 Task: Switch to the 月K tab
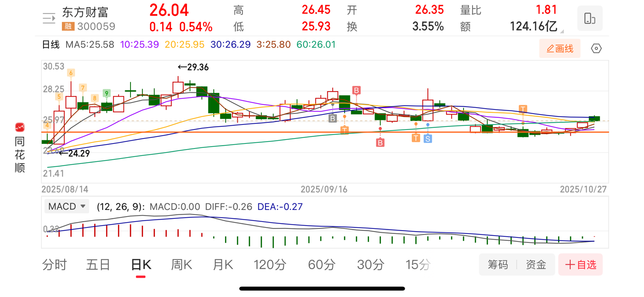[x=223, y=265]
